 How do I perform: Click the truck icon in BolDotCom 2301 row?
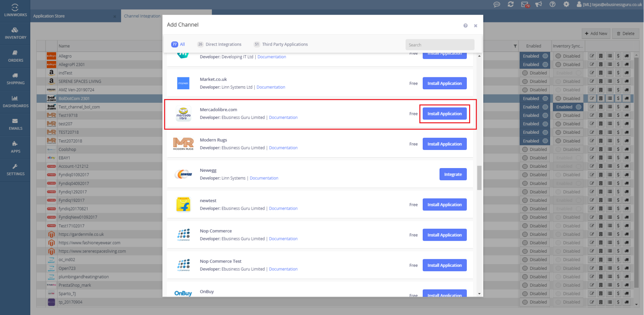pyautogui.click(x=627, y=98)
